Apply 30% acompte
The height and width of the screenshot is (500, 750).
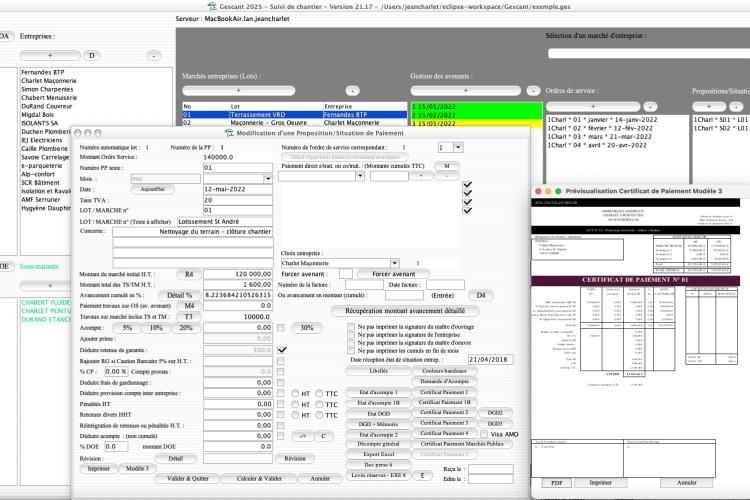(x=307, y=328)
